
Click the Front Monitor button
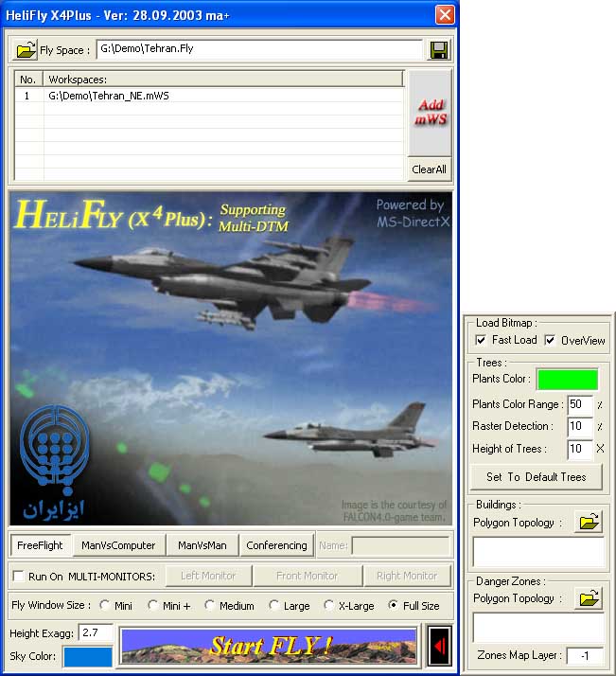tap(308, 576)
